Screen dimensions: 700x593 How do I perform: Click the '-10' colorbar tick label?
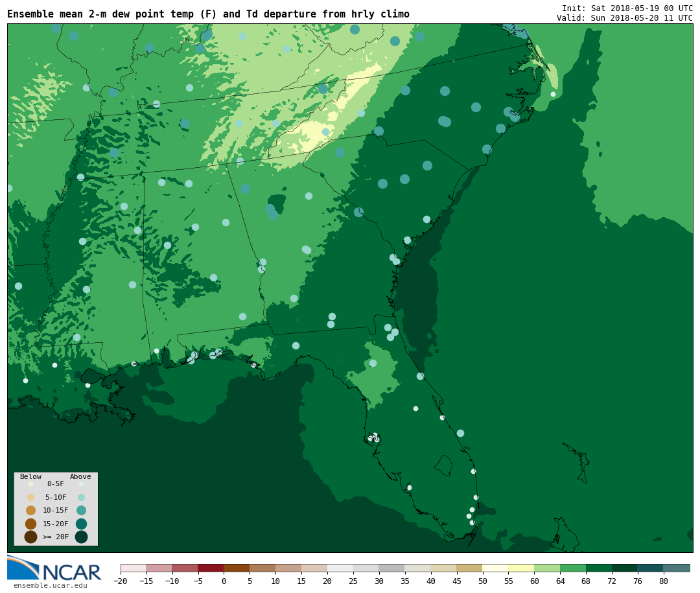[x=172, y=581]
